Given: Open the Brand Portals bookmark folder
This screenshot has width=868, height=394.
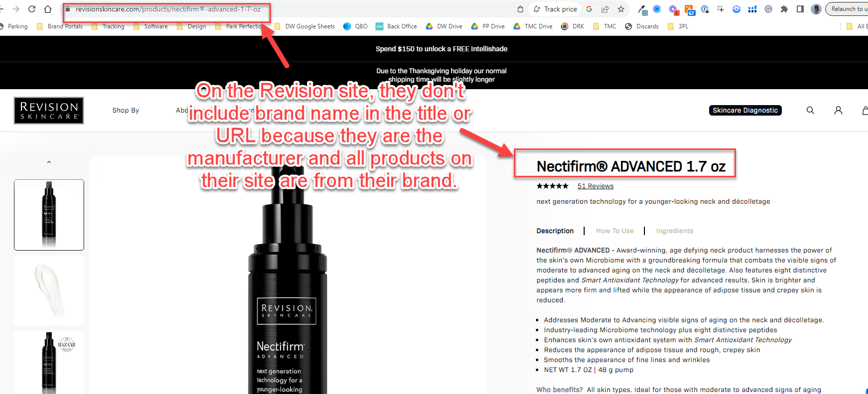Looking at the screenshot, I should (x=60, y=26).
